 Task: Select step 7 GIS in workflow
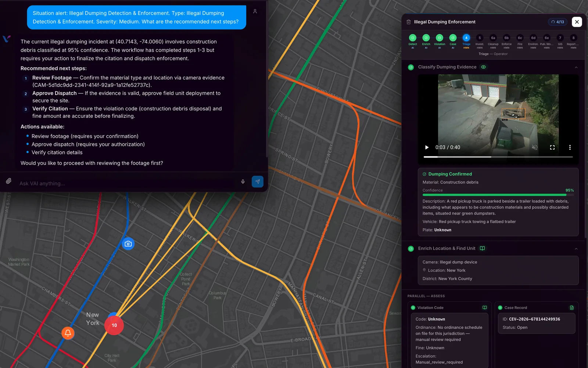click(560, 41)
